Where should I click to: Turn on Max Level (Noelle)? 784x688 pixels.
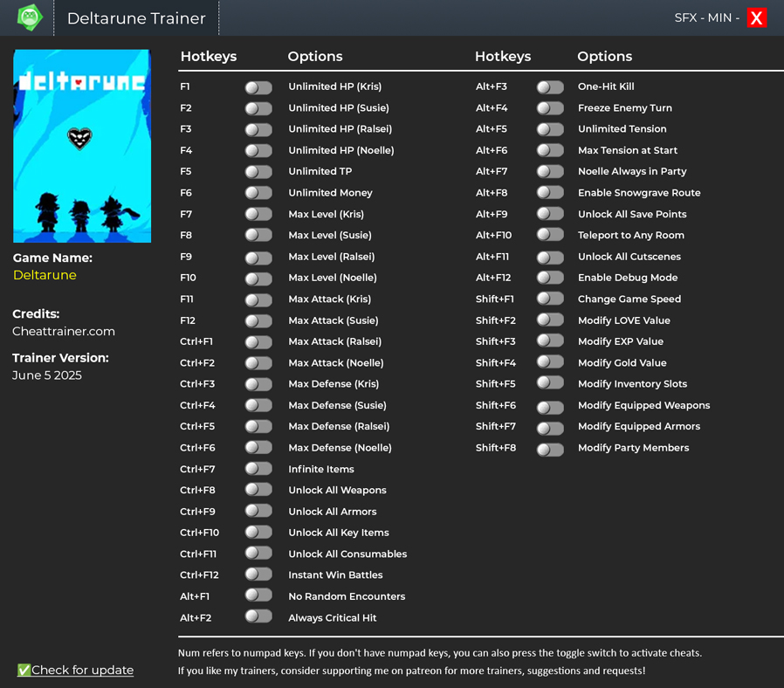(x=258, y=279)
